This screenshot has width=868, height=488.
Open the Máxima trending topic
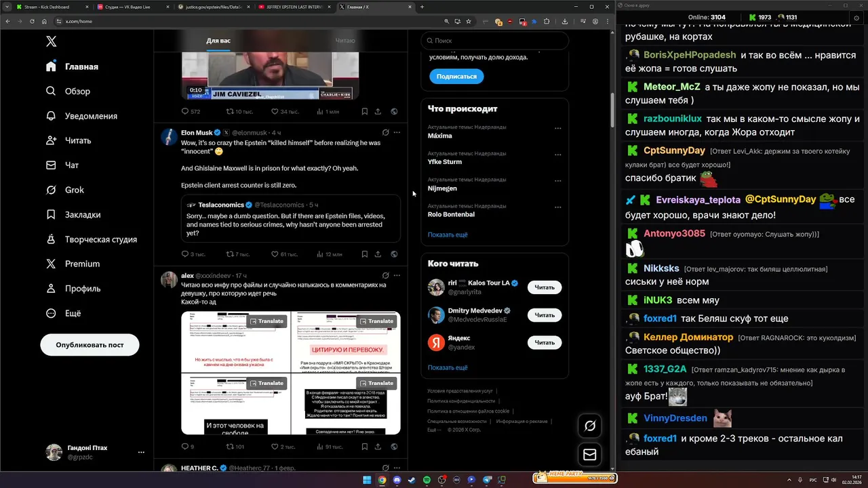point(440,136)
